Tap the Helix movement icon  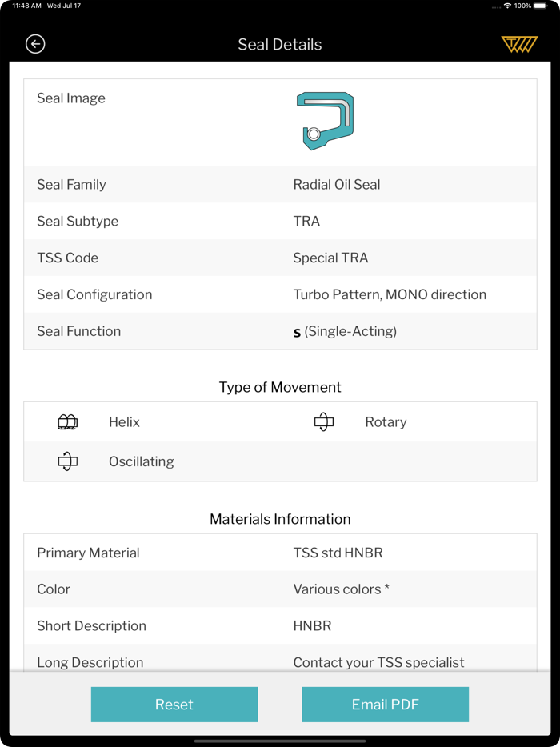68,422
